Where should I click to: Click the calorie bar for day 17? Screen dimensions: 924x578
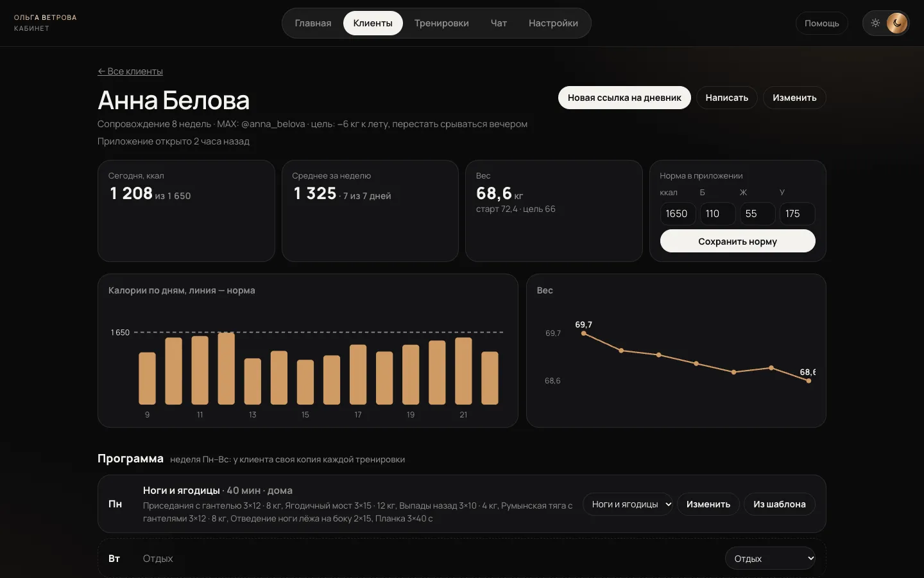358,374
